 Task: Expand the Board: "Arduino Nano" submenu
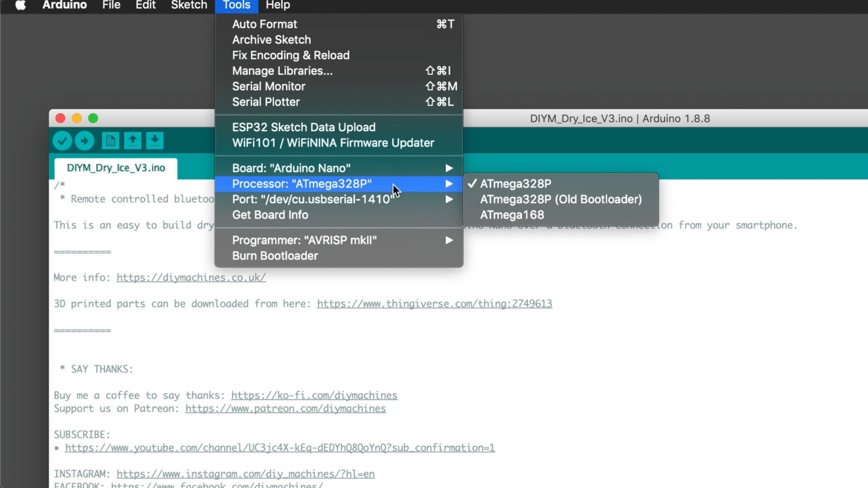[x=339, y=168]
